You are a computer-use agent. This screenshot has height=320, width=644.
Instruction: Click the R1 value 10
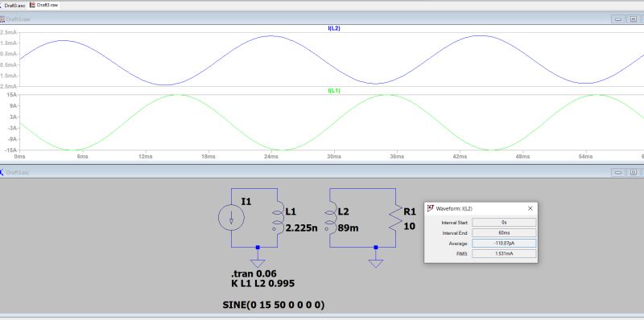(410, 226)
